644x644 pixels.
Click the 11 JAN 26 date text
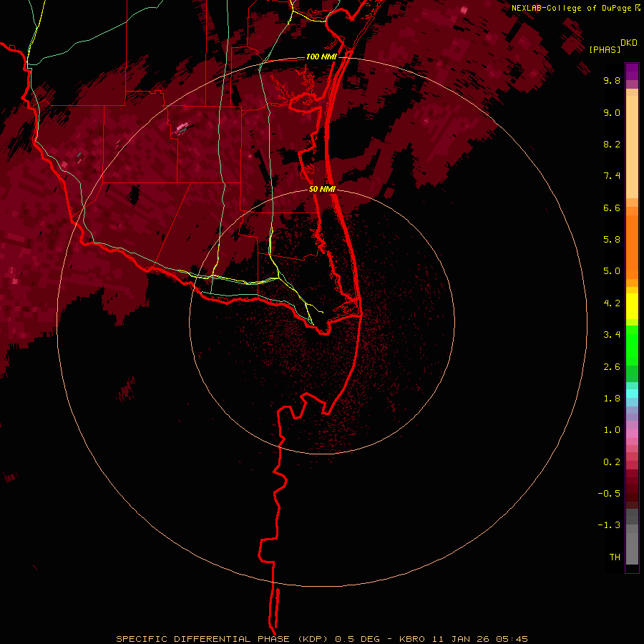(x=461, y=639)
